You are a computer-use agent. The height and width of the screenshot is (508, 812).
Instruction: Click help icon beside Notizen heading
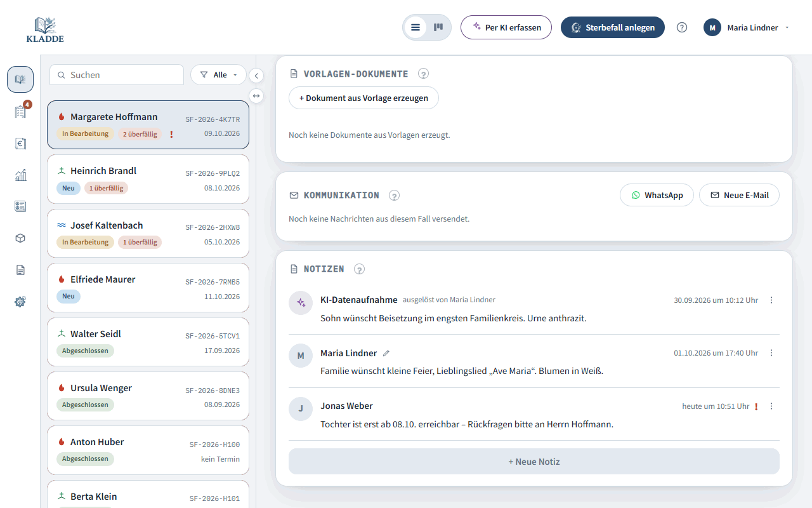pyautogui.click(x=359, y=269)
